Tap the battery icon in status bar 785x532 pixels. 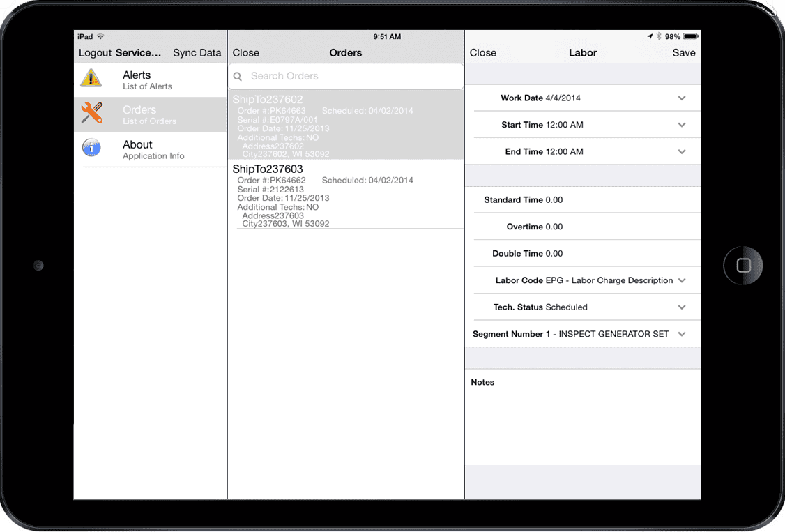(x=690, y=36)
